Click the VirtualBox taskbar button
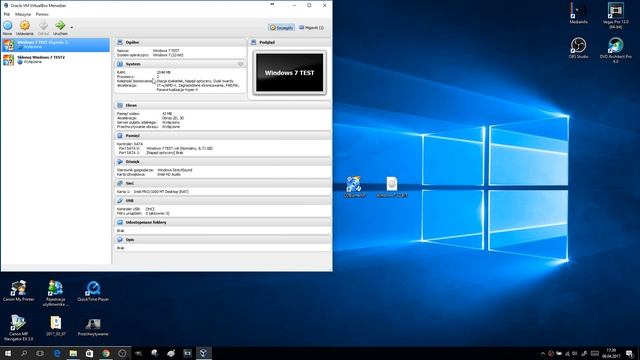 [203, 353]
